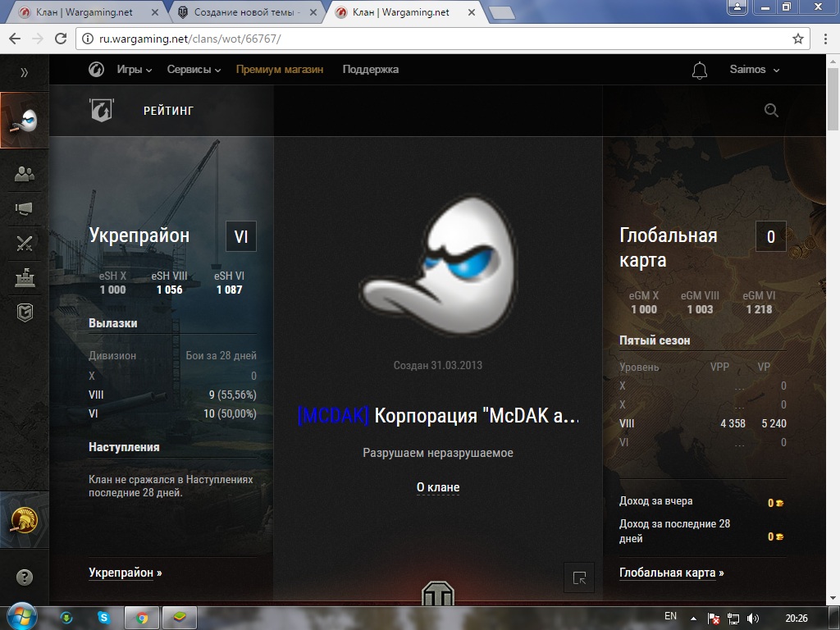Open the Укрепрайон » link
840x630 pixels.
[126, 573]
